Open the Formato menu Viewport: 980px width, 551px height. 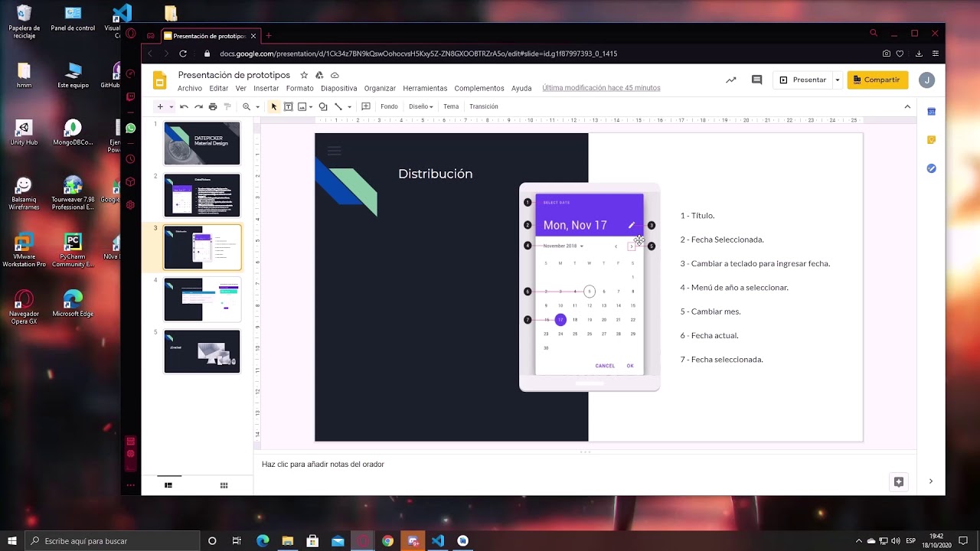300,88
